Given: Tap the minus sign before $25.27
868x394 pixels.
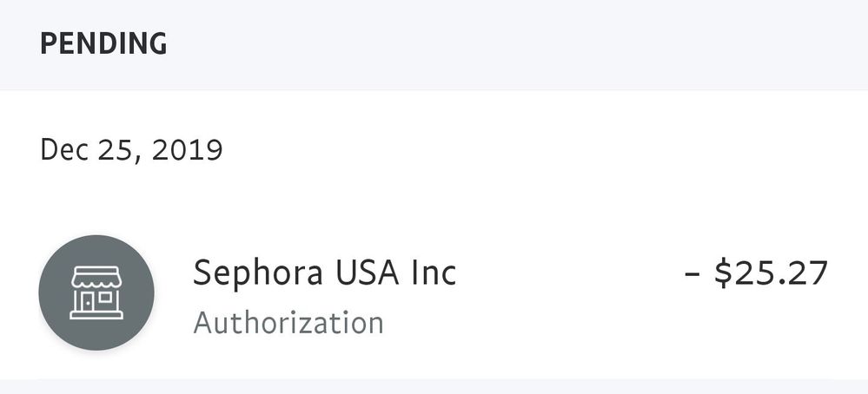Looking at the screenshot, I should (x=692, y=274).
